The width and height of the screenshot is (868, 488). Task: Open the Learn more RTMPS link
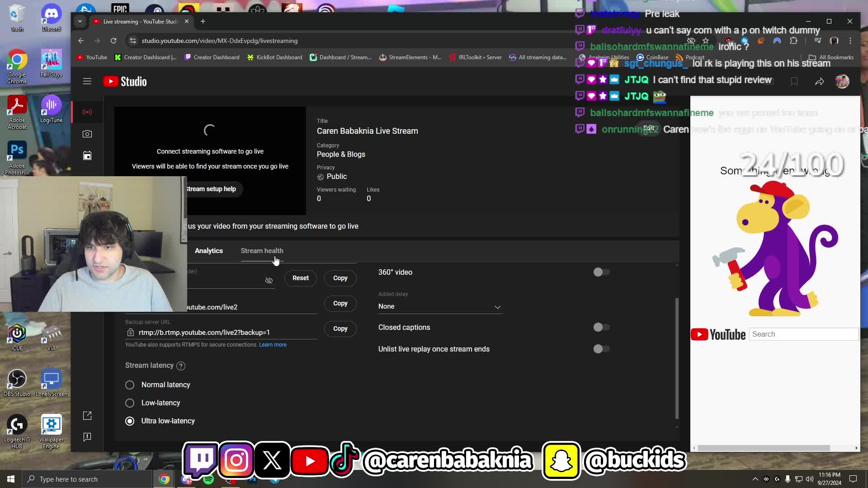coord(273,345)
